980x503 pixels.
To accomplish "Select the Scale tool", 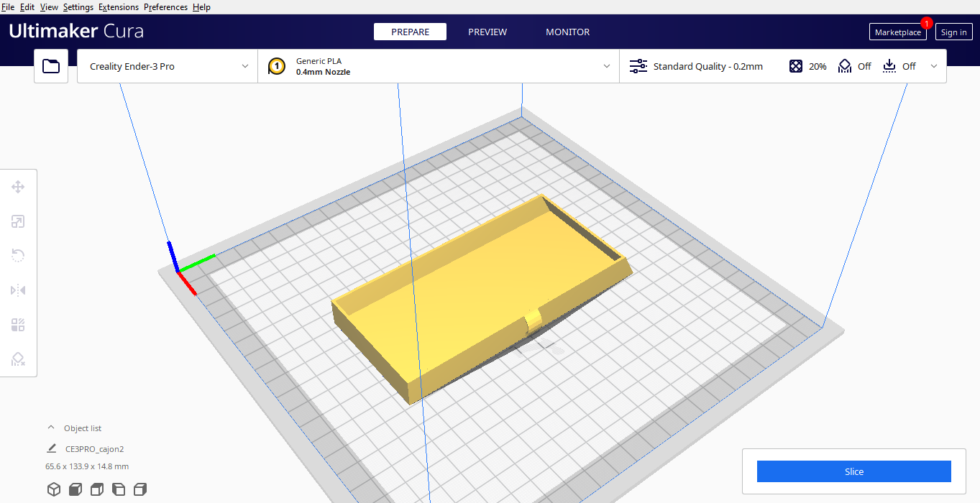I will point(17,221).
